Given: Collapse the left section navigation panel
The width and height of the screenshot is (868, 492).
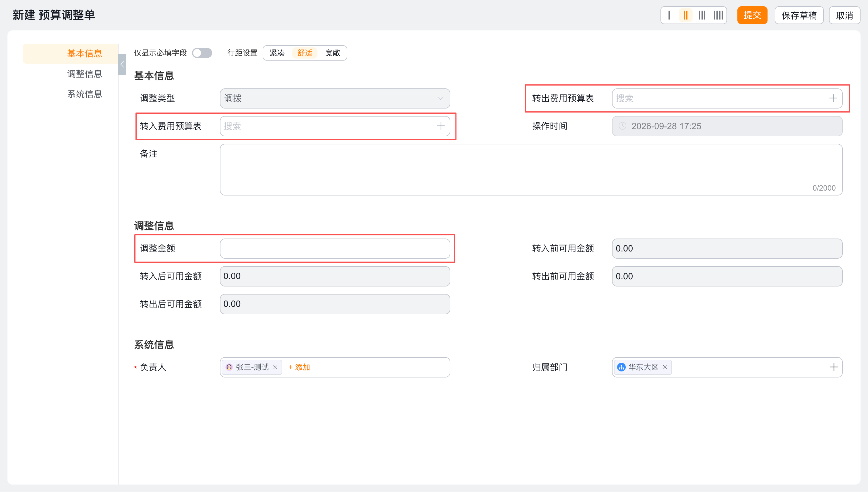Looking at the screenshot, I should point(122,64).
